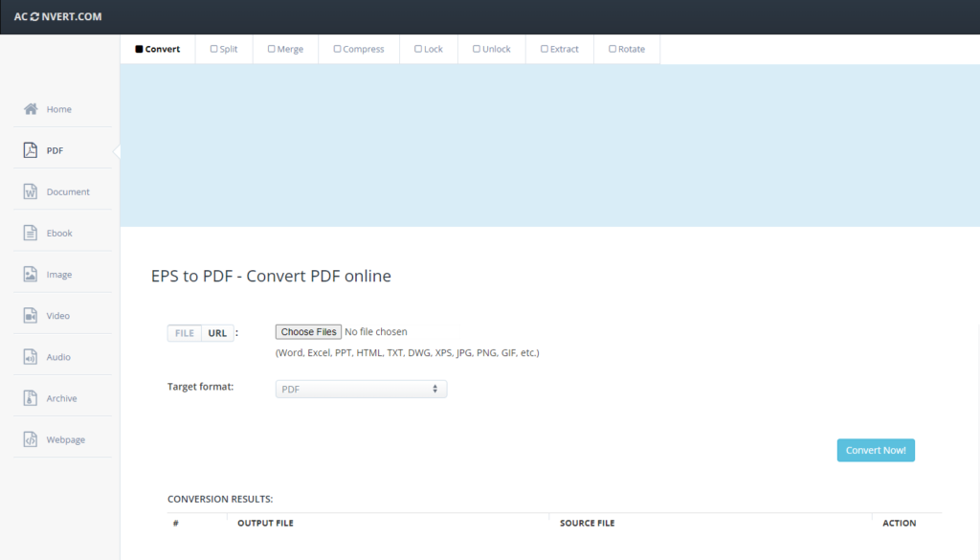Screen dimensions: 980x560
Task: Click the Webpage icon in sidebar
Action: coord(31,439)
